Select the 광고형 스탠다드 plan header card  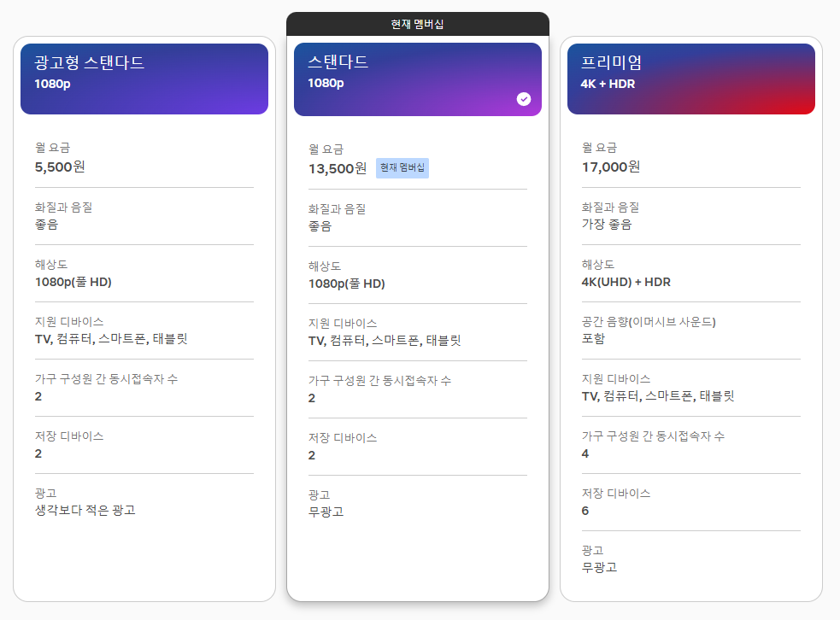[144, 79]
